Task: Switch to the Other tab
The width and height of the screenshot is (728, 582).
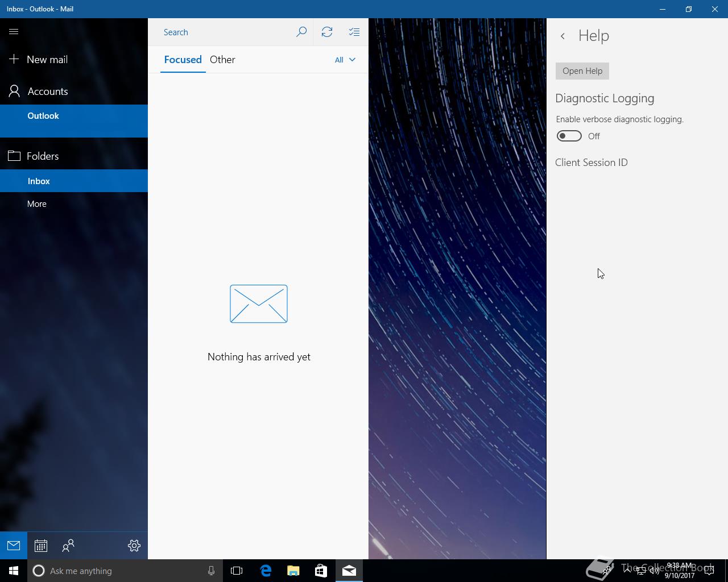Action: (x=222, y=60)
